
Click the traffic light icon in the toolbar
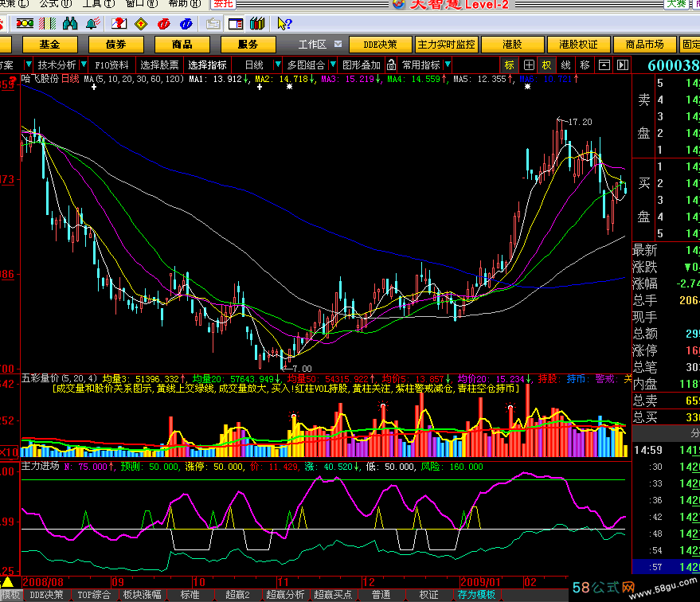25,23
